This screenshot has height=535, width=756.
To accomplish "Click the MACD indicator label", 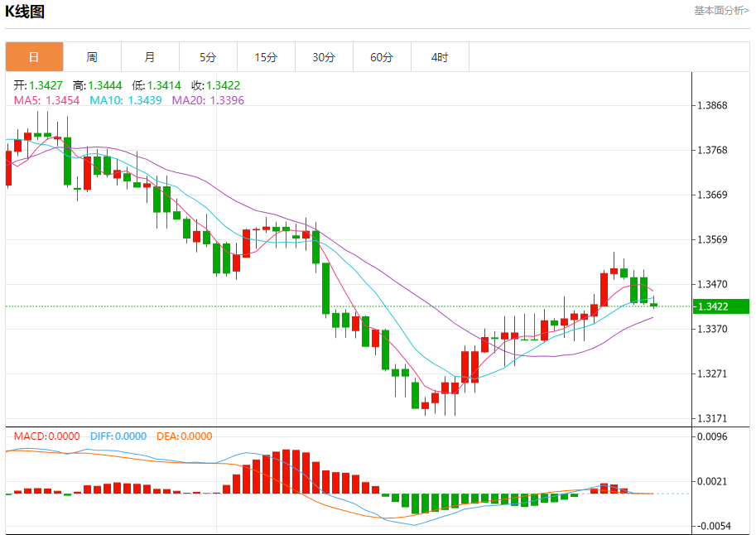I will tap(46, 436).
